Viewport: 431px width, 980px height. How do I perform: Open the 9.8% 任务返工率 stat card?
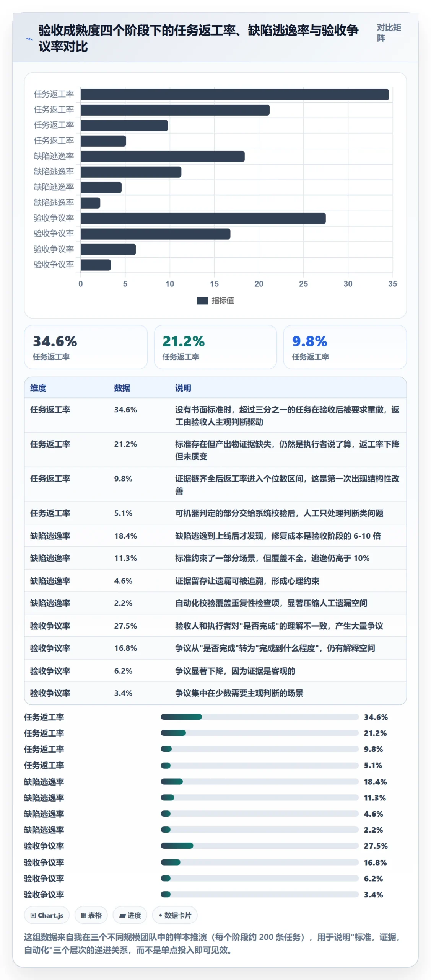345,347
